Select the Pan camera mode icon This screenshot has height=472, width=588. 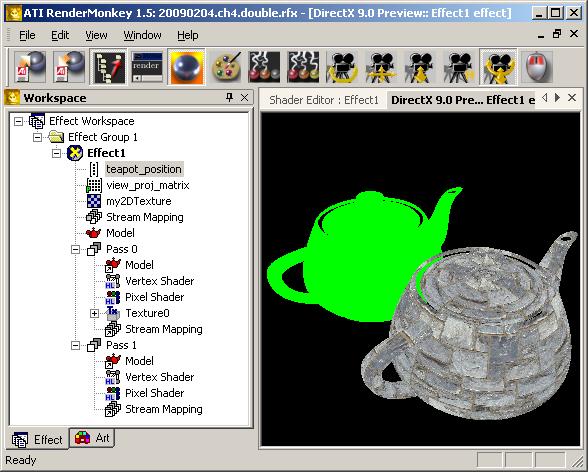(x=381, y=67)
